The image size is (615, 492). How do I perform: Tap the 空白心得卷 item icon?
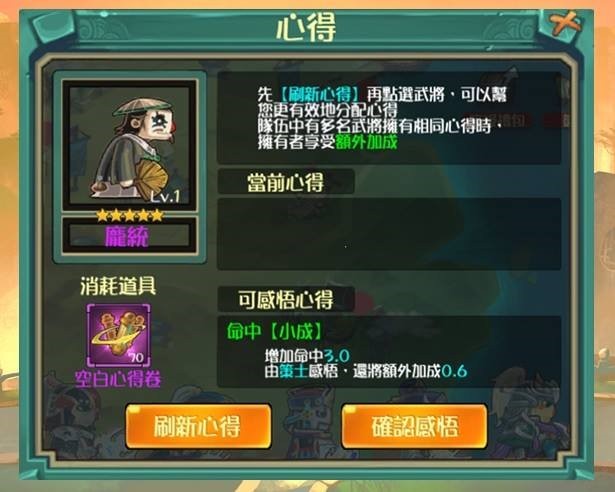(119, 335)
